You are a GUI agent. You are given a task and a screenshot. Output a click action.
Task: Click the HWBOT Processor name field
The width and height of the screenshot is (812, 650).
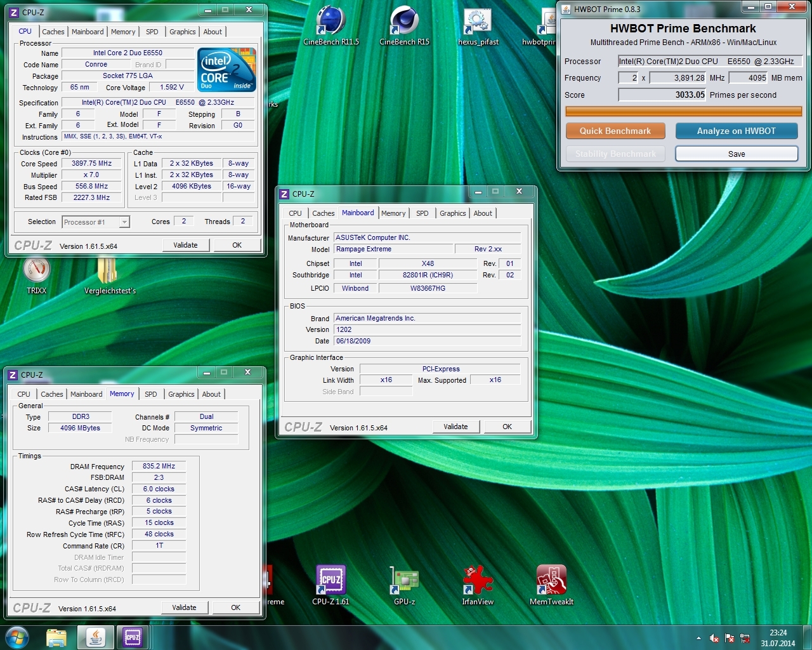pyautogui.click(x=710, y=62)
